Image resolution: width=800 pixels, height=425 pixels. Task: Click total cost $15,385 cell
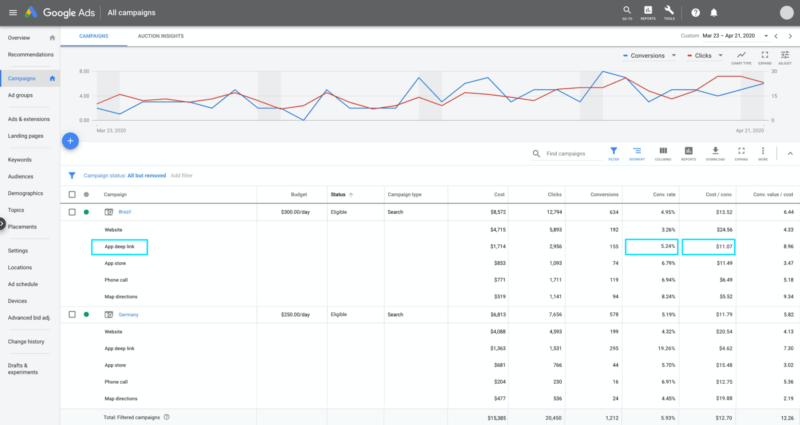(x=497, y=418)
